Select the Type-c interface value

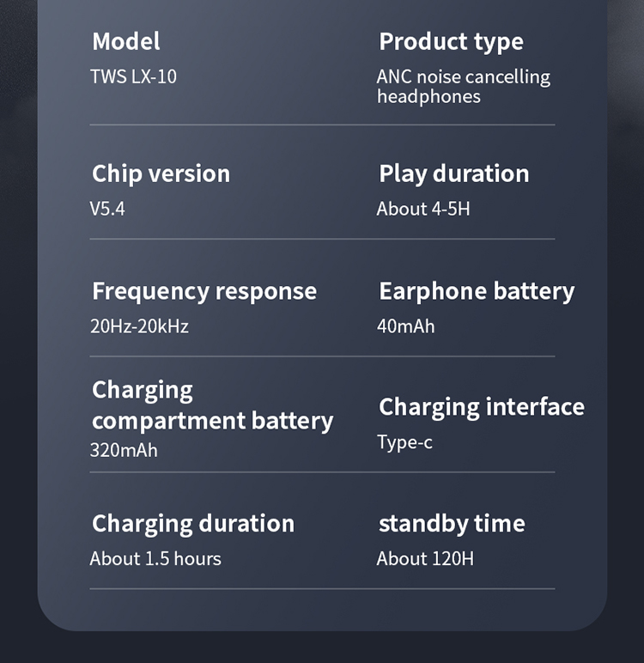[x=404, y=442]
